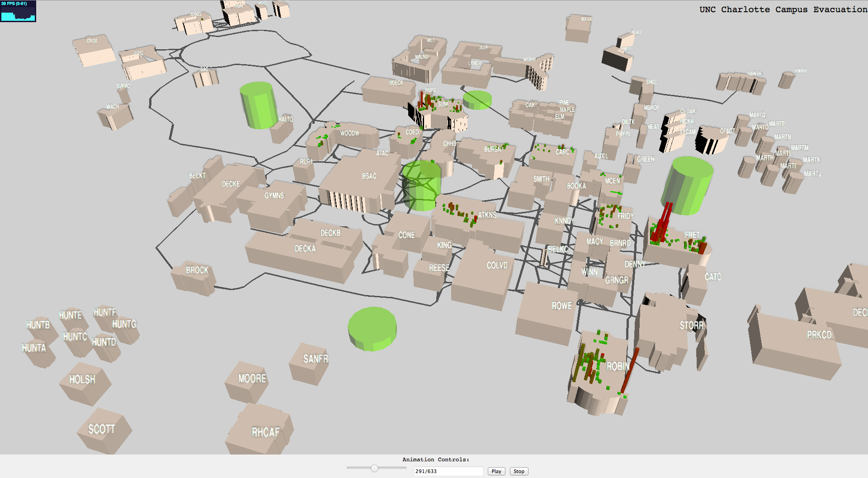Select the HUNTG building label

[x=124, y=324]
